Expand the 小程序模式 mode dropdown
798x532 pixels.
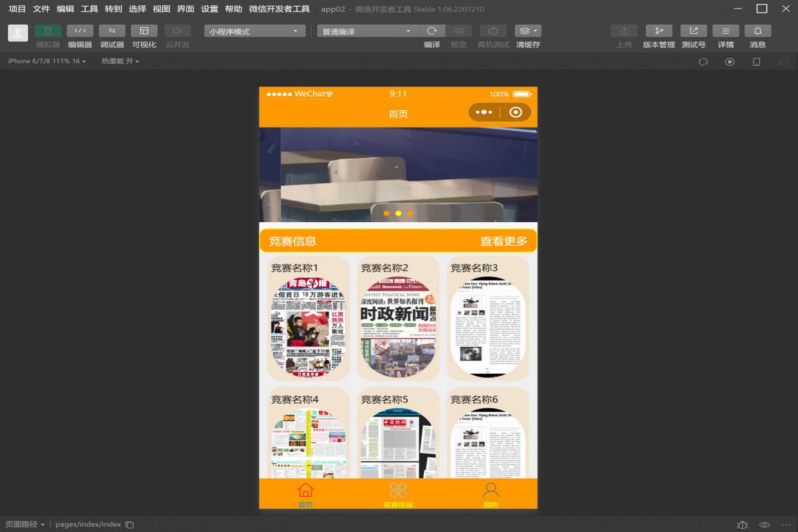[255, 31]
